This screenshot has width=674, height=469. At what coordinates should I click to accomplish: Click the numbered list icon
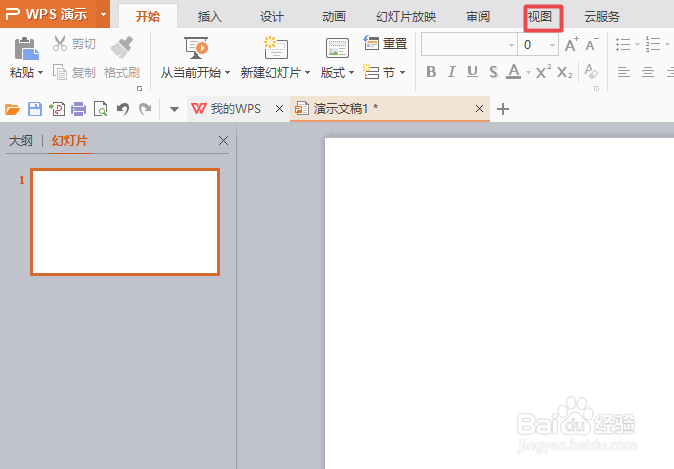click(x=653, y=44)
